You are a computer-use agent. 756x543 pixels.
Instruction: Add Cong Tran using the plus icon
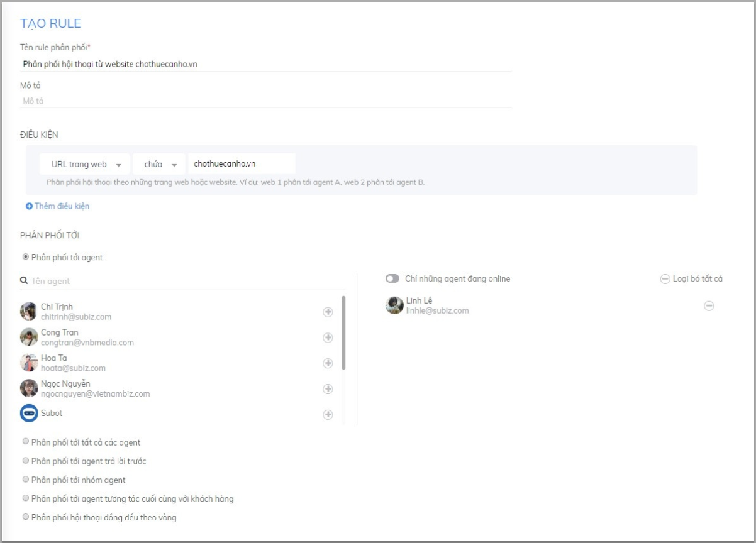click(328, 337)
